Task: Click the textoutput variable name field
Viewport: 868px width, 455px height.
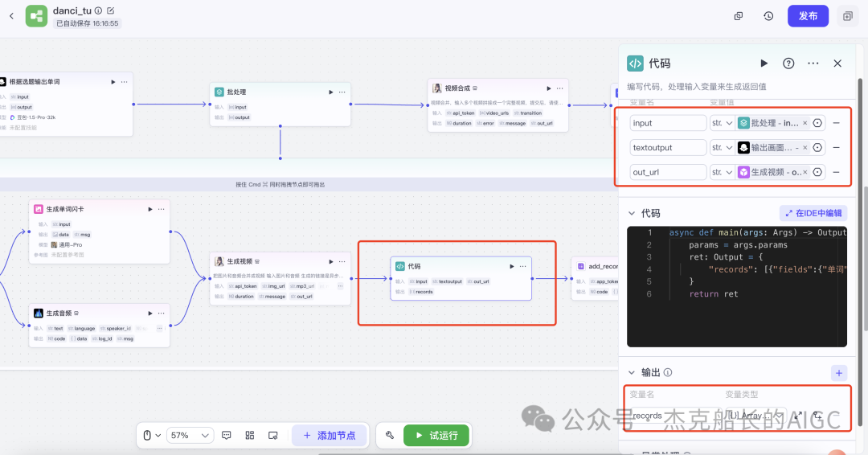Action: [668, 147]
